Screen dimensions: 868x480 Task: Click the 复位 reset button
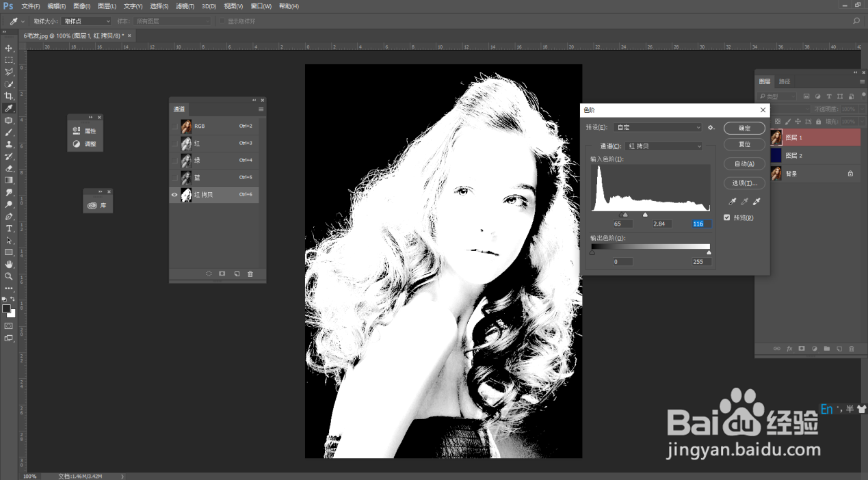745,145
